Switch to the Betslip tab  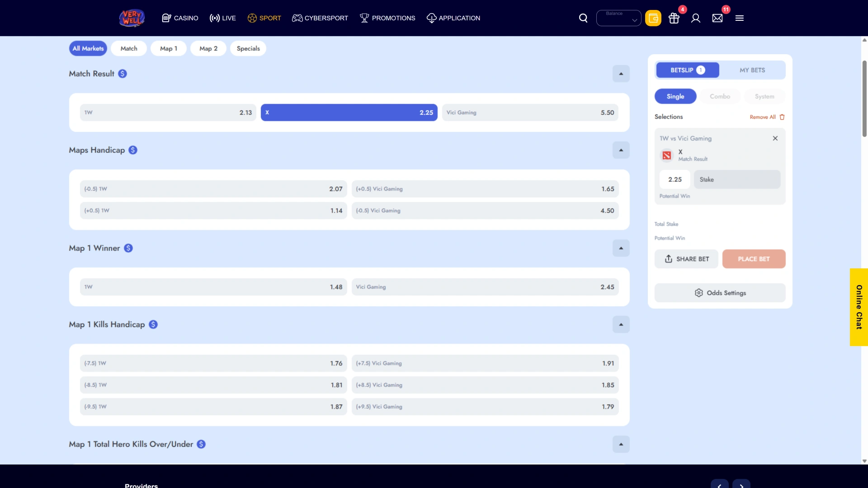[x=687, y=70]
